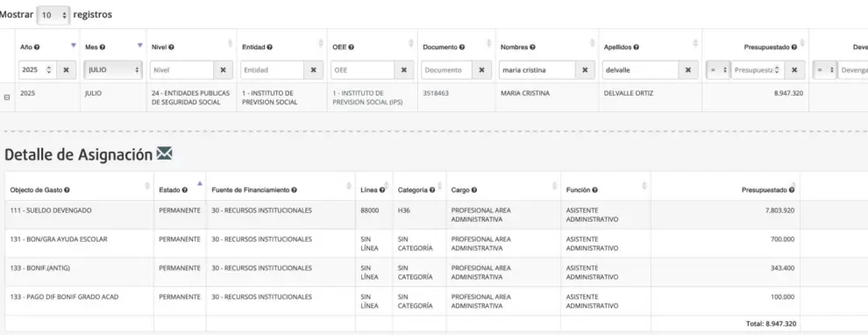Clear the Presupuestado filter with its X
This screenshot has height=335, width=868.
[x=794, y=70]
